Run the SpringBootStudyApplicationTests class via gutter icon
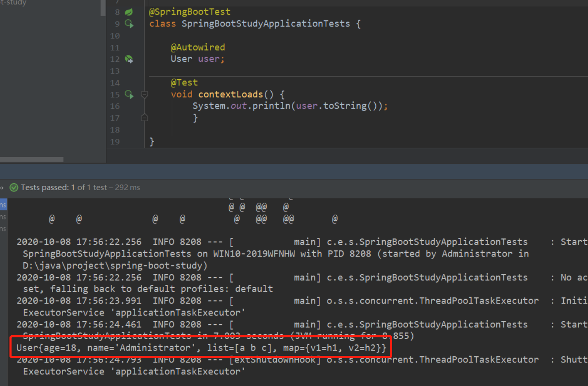Image resolution: width=588 pixels, height=386 pixels. 129,24
